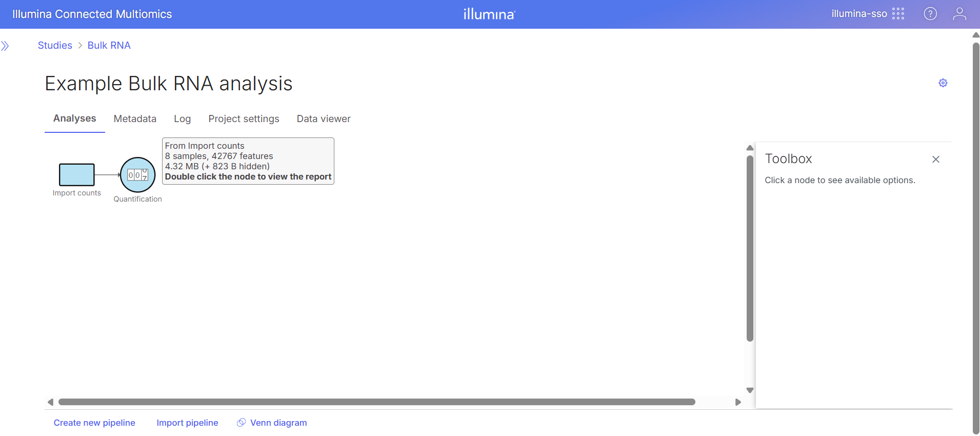The image size is (980, 436).
Task: Close the Toolbox panel
Action: (936, 160)
